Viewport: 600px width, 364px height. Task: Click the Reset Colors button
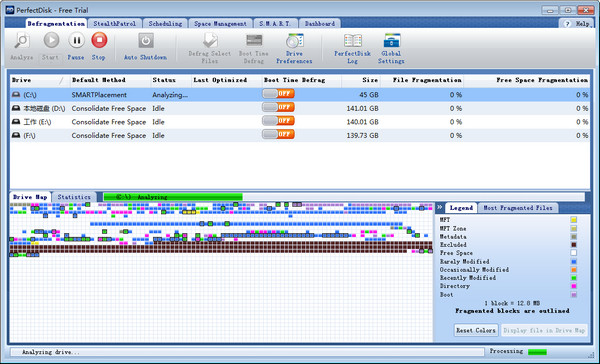tap(476, 330)
